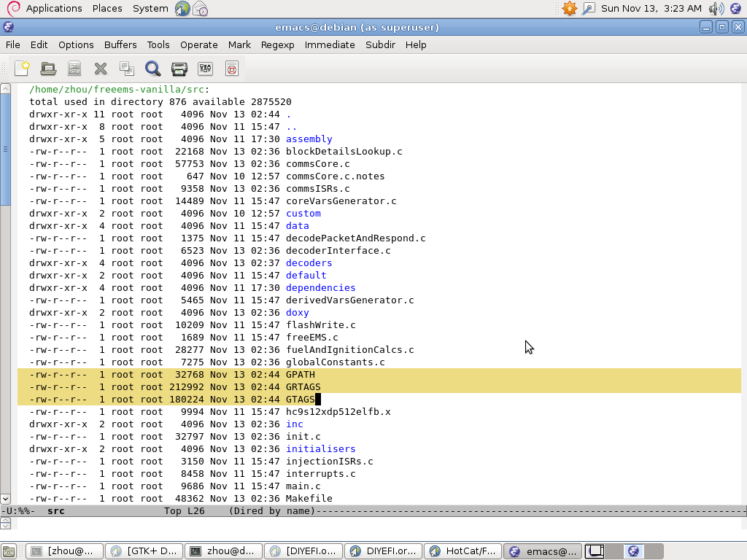747x560 pixels.
Task: Close the buffer with the X toolbar icon
Action: 101,69
